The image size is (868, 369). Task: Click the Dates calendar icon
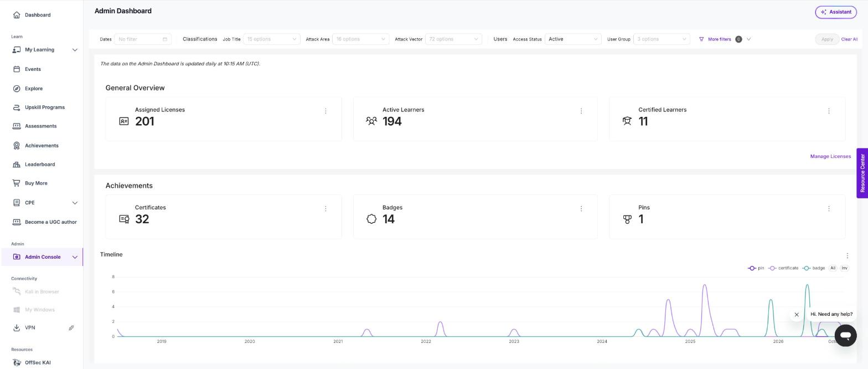pos(165,39)
